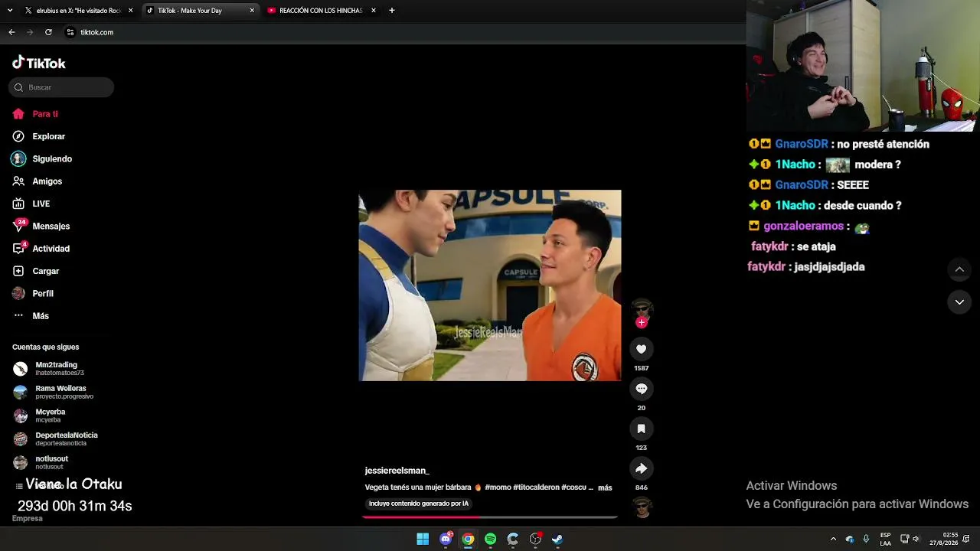Open a new browser tab
This screenshot has width=980, height=551.
click(392, 11)
